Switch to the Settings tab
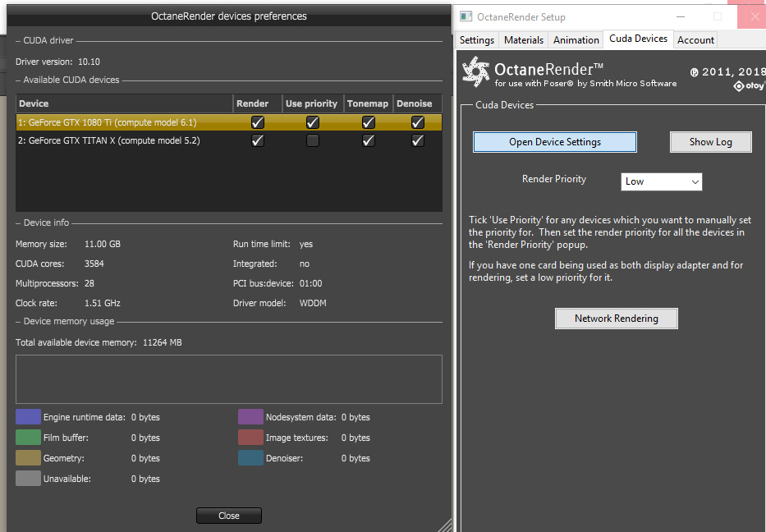The image size is (766, 532). click(x=477, y=40)
